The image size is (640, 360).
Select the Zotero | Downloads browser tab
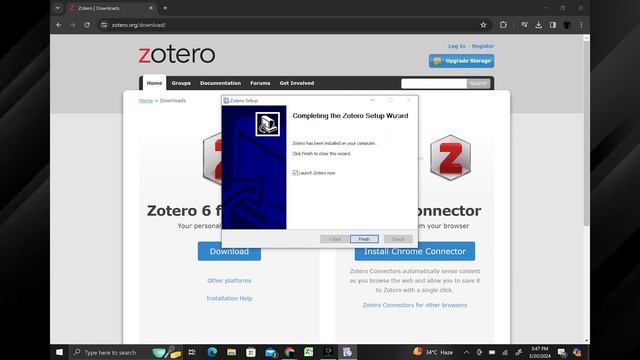tap(110, 8)
